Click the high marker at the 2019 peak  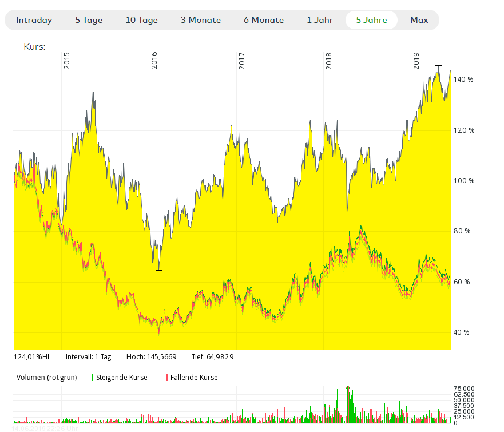[x=438, y=66]
